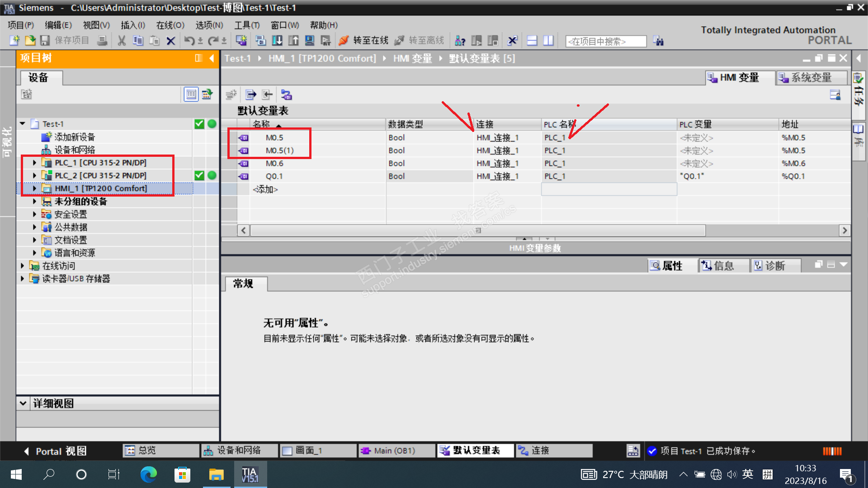This screenshot has width=868, height=488.
Task: Click the 转至在线 button
Action: click(363, 41)
